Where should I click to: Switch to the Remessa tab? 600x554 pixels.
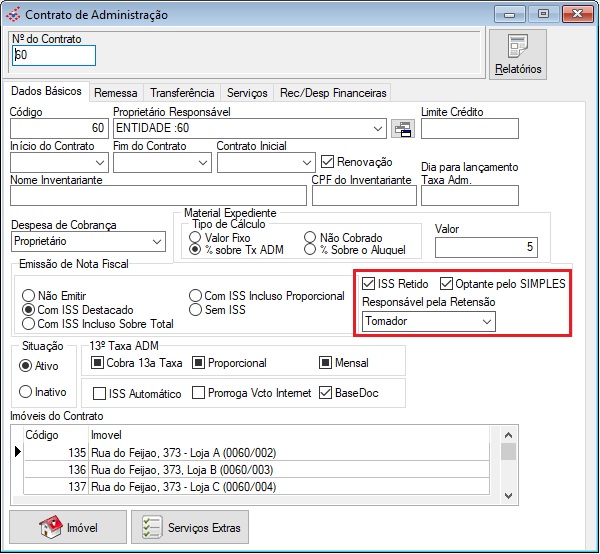coord(115,92)
